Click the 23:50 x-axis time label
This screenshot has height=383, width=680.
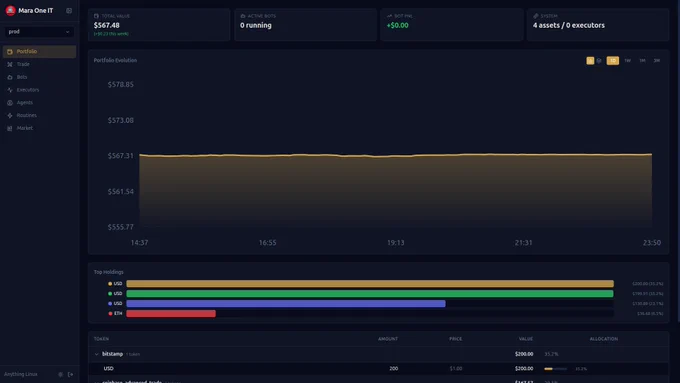click(x=652, y=242)
